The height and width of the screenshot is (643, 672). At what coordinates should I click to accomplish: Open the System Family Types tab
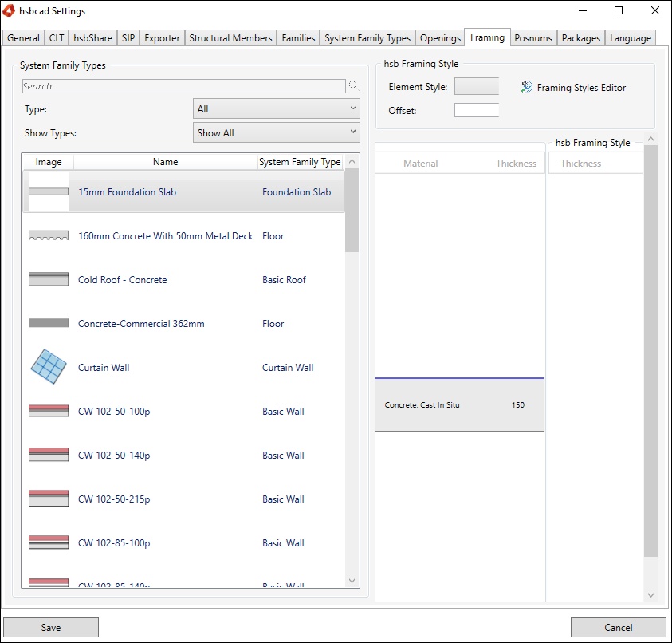[x=367, y=38]
